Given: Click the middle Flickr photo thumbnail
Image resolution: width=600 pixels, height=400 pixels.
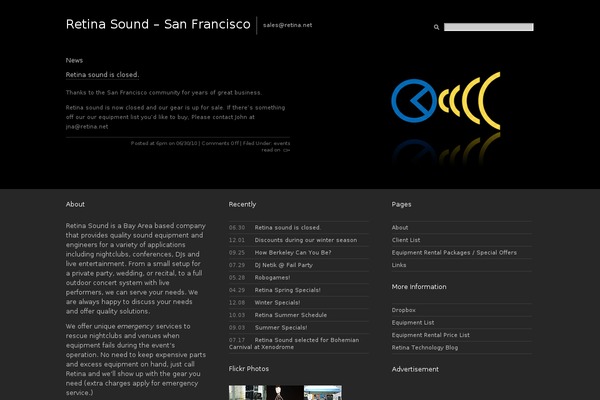Looking at the screenshot, I should [285, 393].
